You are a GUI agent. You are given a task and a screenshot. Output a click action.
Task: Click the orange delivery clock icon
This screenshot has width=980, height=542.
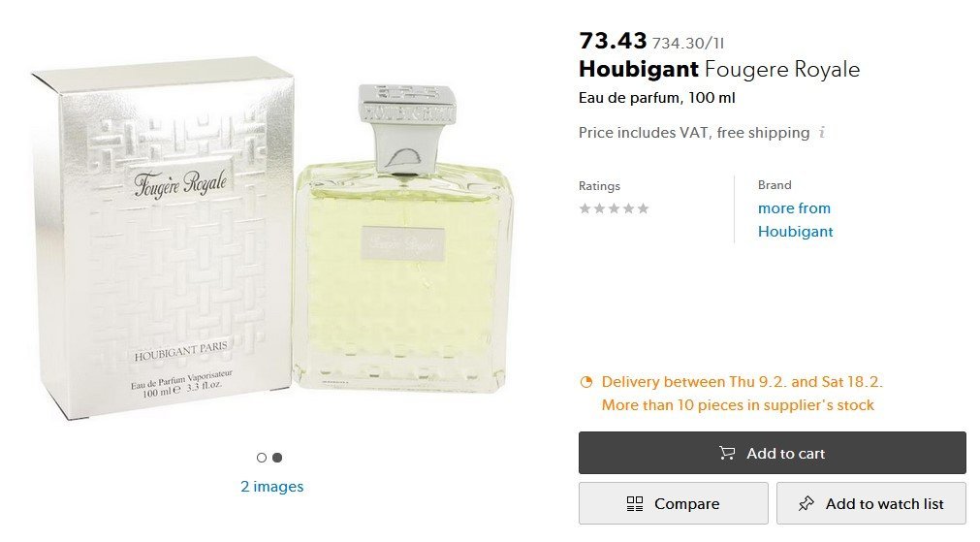(585, 382)
